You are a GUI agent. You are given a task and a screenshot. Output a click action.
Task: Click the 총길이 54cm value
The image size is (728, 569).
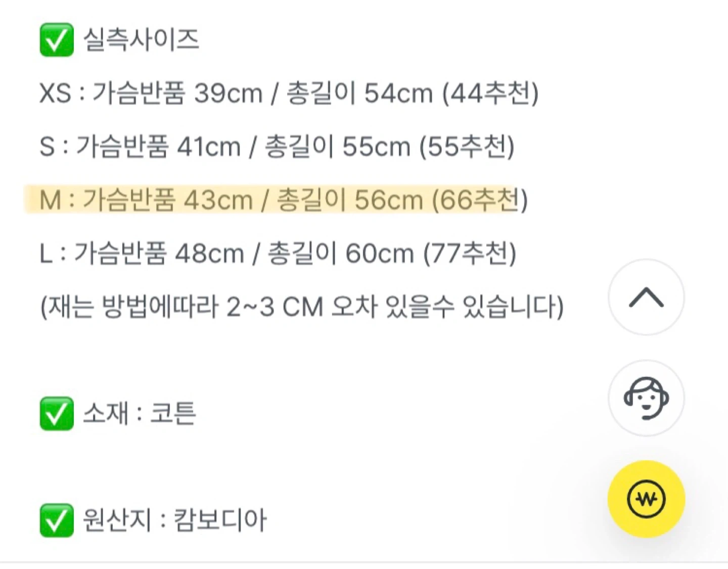click(359, 94)
